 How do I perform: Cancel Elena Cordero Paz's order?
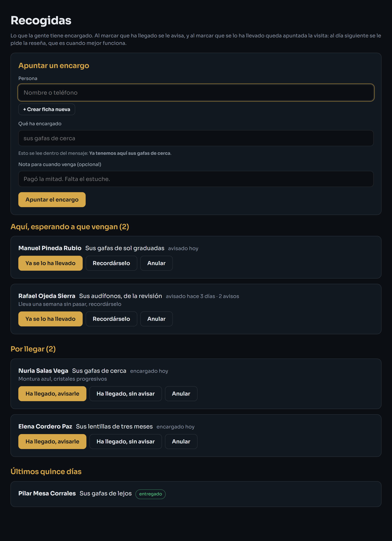click(181, 442)
